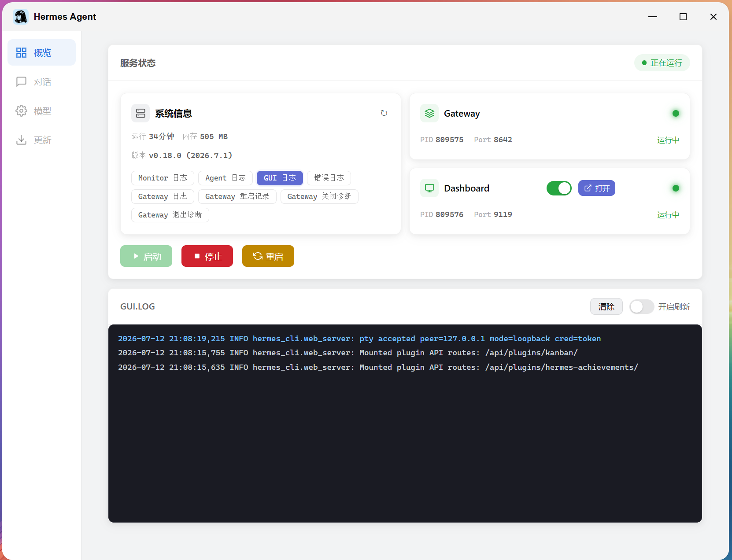
Task: Click 打开 to open the Dashboard
Action: pyautogui.click(x=597, y=188)
